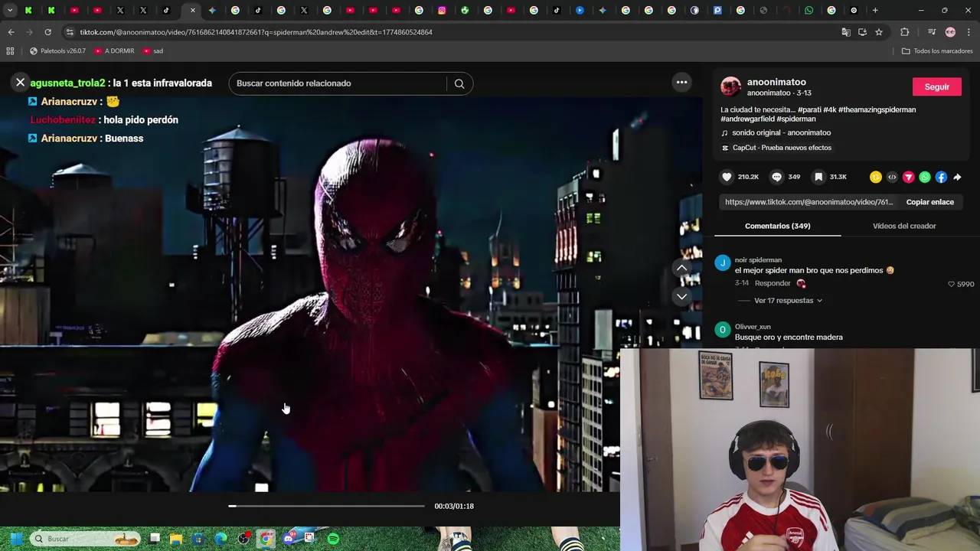Select the video URL text field

(x=808, y=202)
